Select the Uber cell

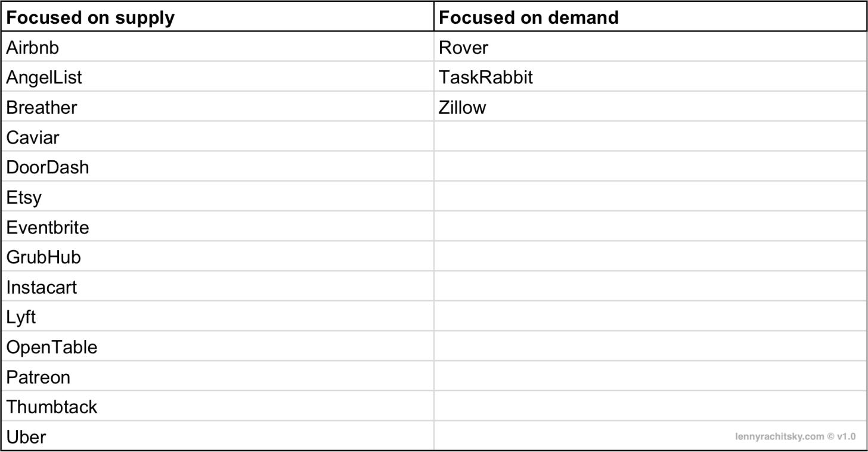[x=217, y=435]
